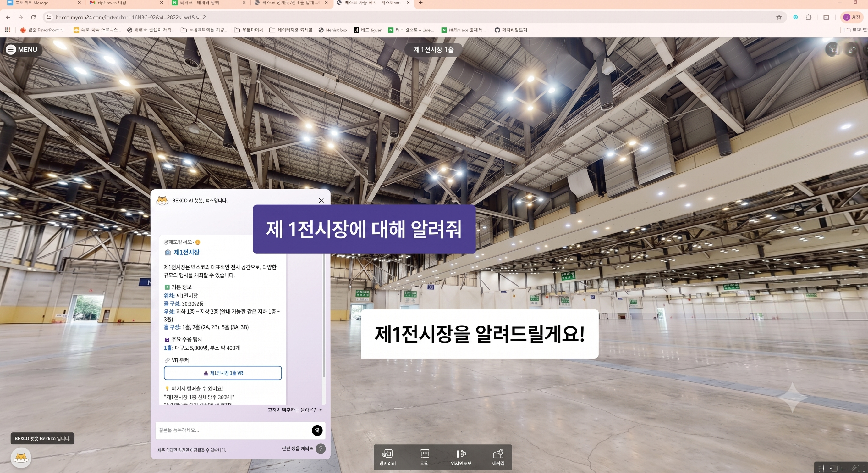
Task: Bookmark this page with star icon
Action: point(779,17)
